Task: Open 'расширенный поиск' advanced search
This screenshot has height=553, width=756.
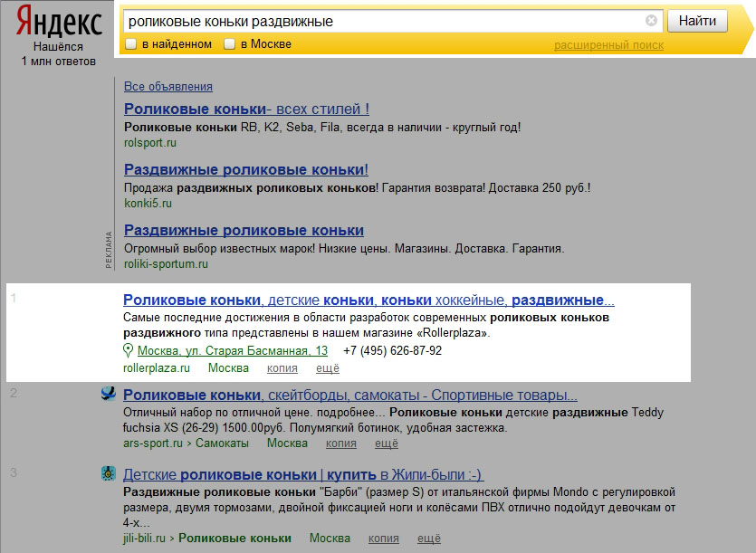Action: coord(608,45)
